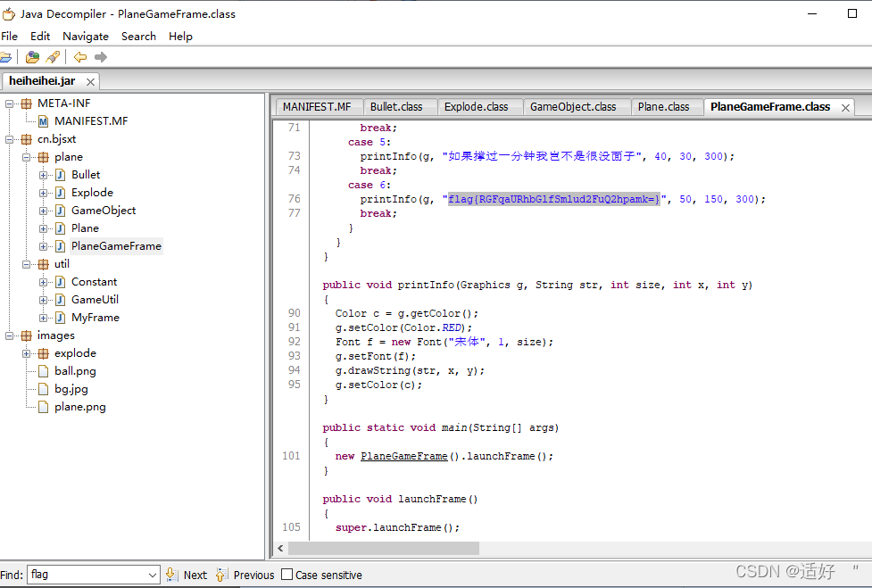The width and height of the screenshot is (872, 588).
Task: Click the MyFrame class icon
Action: point(60,318)
